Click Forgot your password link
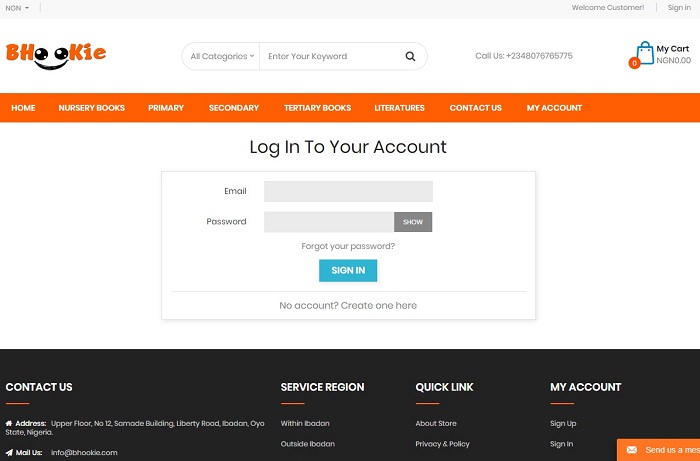This screenshot has height=461, width=700. coord(348,246)
